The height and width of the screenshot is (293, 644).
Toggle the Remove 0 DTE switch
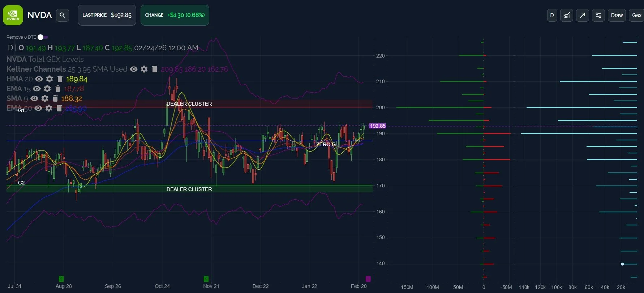[x=43, y=37]
